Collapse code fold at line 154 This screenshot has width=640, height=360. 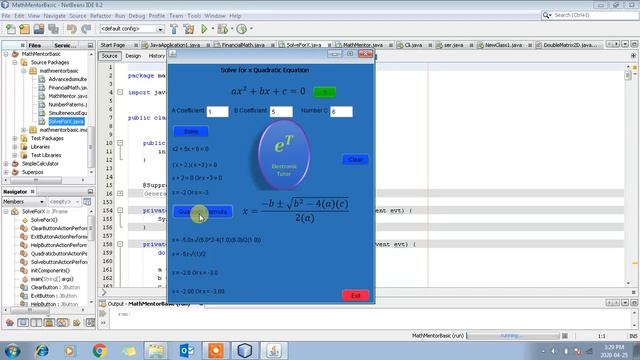point(120,211)
